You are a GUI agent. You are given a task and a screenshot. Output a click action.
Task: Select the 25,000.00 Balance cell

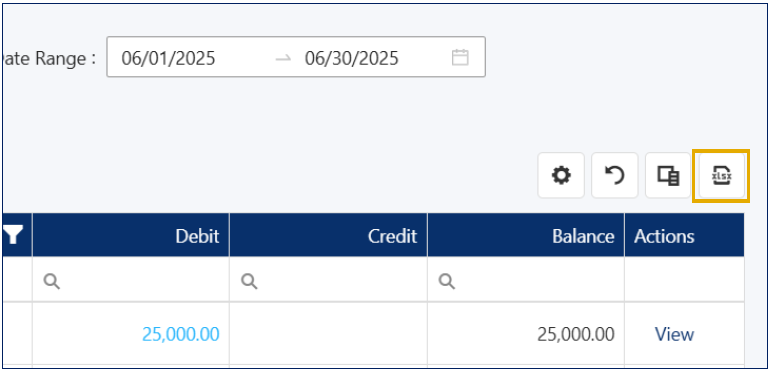pyautogui.click(x=525, y=334)
